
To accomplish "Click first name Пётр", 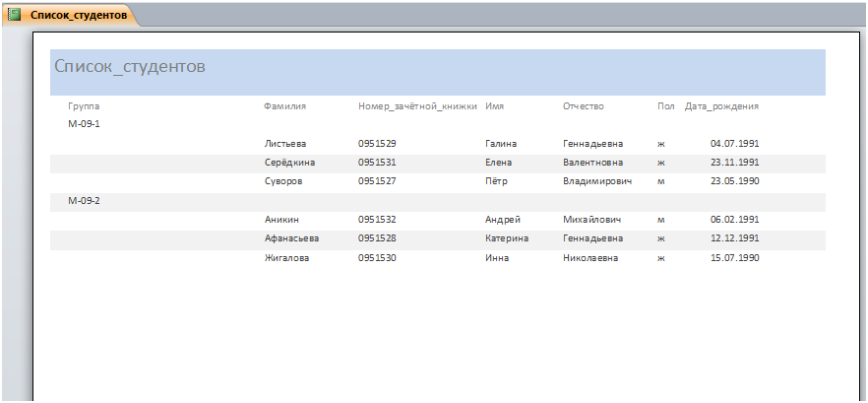I will (496, 181).
